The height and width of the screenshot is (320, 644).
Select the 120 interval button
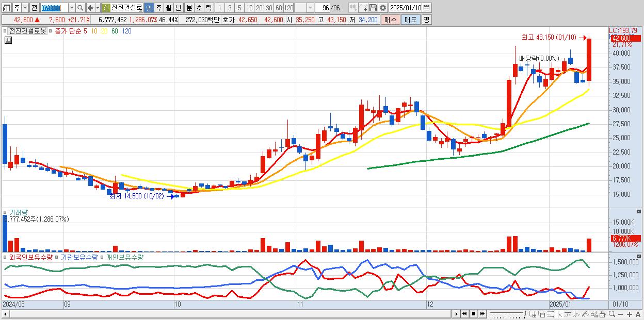[289, 8]
